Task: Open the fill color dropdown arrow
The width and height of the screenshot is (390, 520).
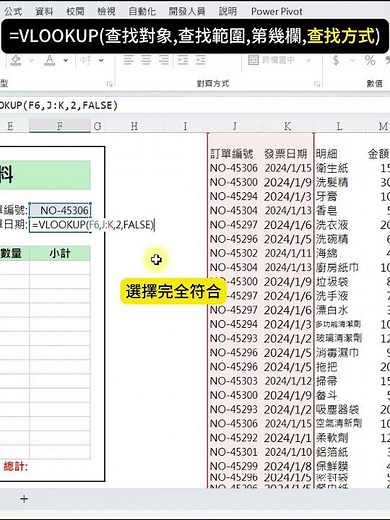Action: click(32, 60)
